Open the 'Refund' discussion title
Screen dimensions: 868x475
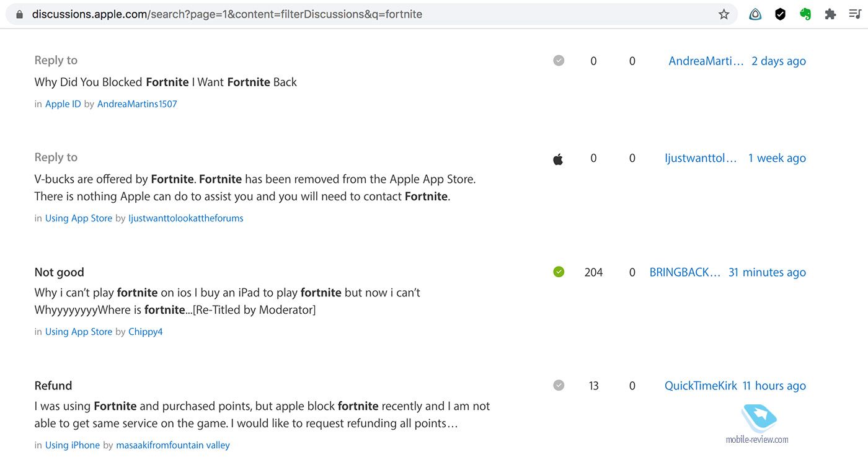pyautogui.click(x=53, y=386)
